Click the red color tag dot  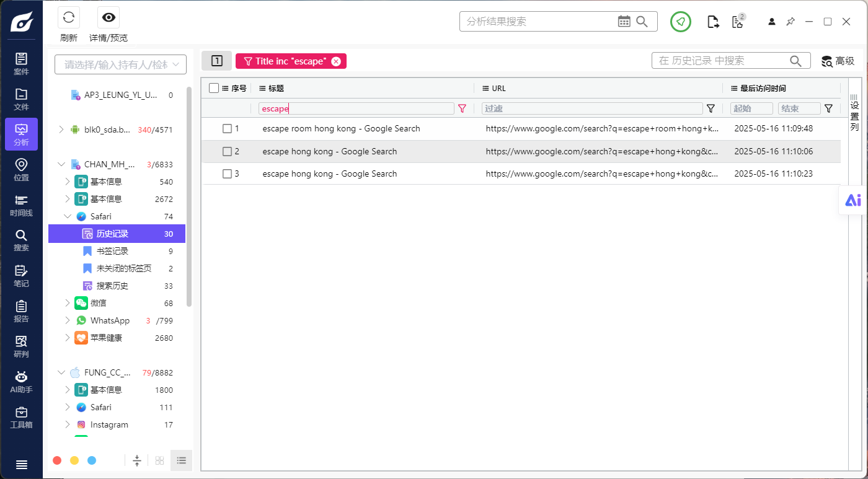click(x=57, y=460)
